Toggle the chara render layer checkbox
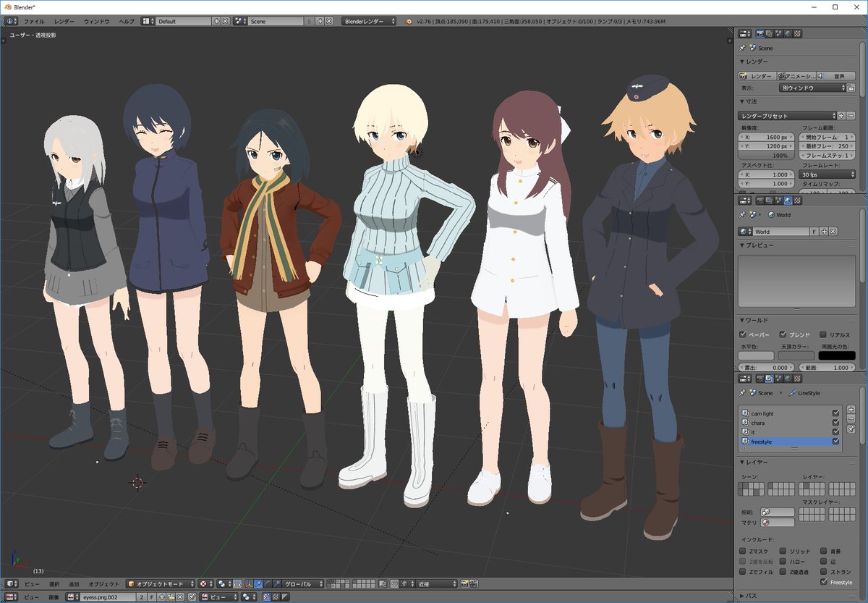The height and width of the screenshot is (603, 868). pyautogui.click(x=836, y=423)
